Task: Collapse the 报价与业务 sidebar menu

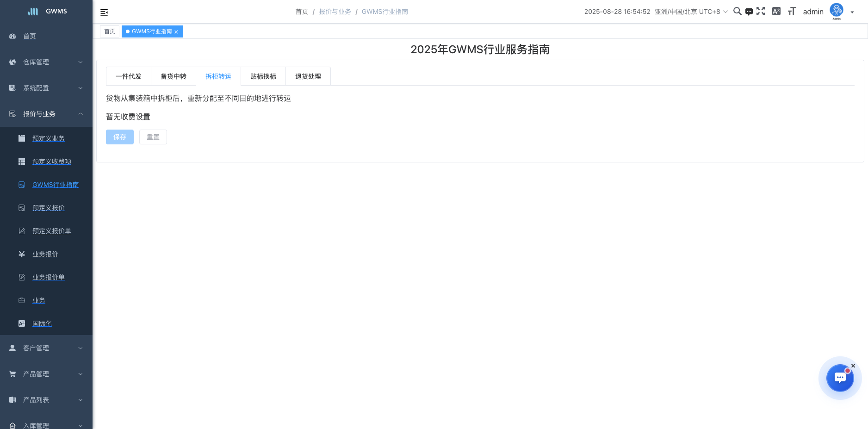Action: (46, 114)
